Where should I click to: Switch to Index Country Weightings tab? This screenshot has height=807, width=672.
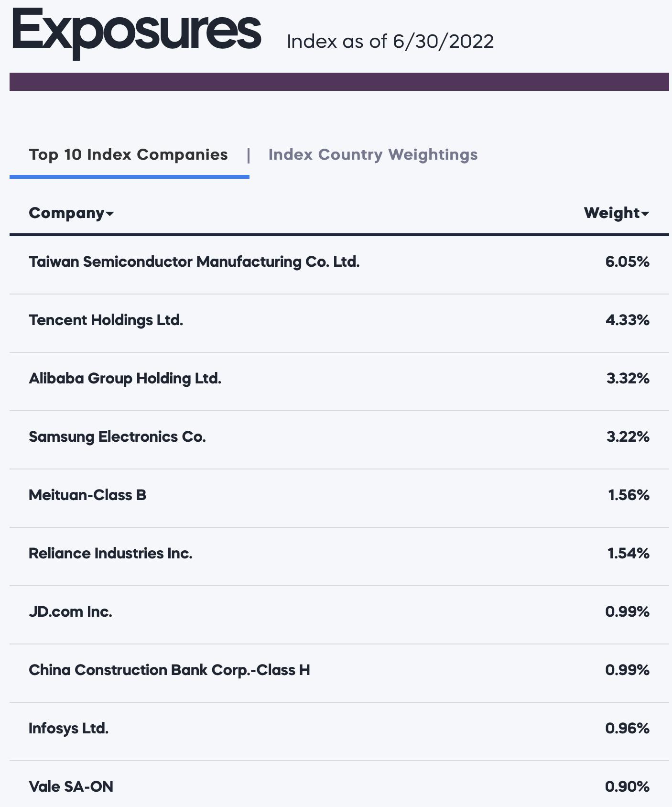(x=373, y=154)
